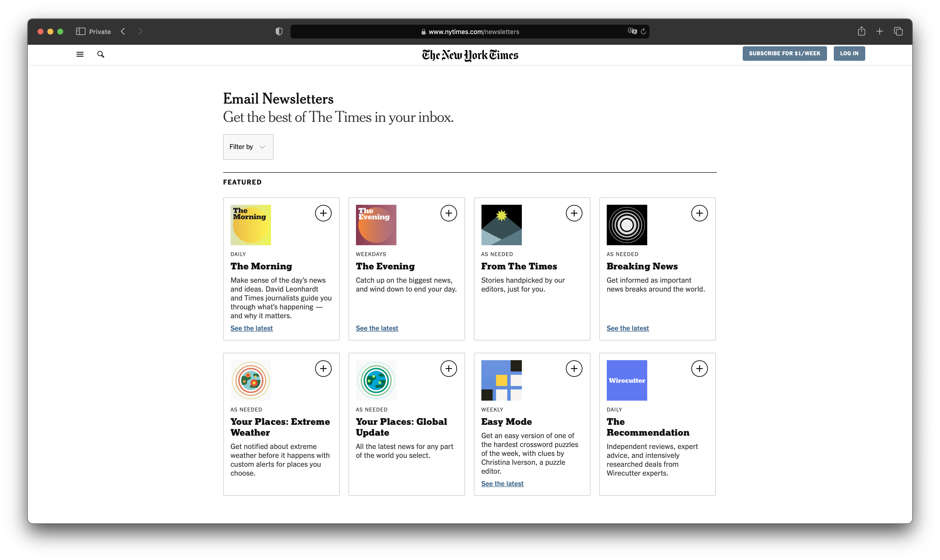Add Easy Mode with plus icon
The width and height of the screenshot is (940, 560).
click(x=574, y=369)
